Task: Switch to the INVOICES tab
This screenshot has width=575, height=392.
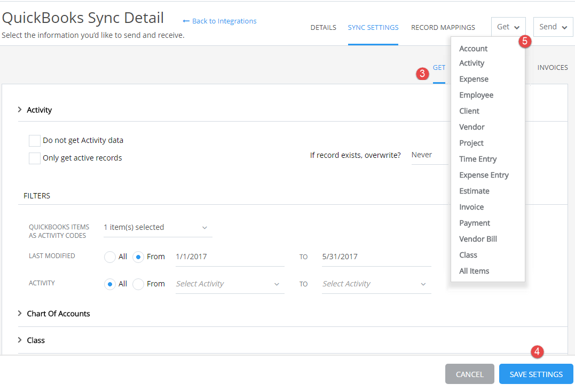Action: click(x=553, y=67)
